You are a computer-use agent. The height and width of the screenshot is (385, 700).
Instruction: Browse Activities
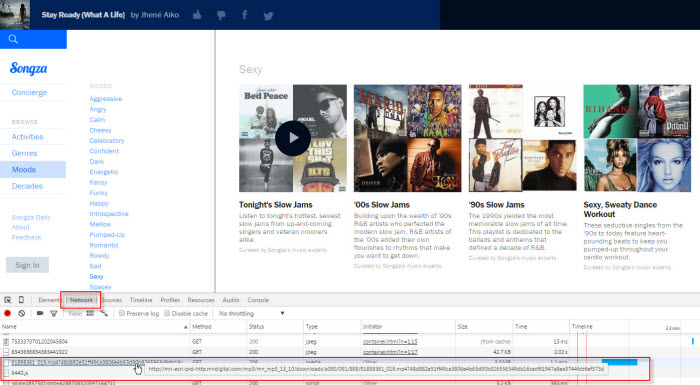click(x=28, y=137)
